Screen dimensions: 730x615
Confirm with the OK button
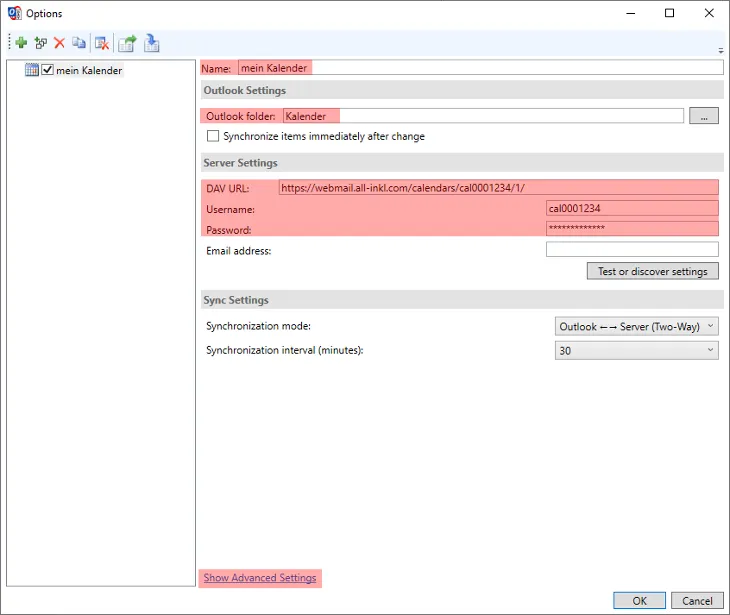click(639, 601)
